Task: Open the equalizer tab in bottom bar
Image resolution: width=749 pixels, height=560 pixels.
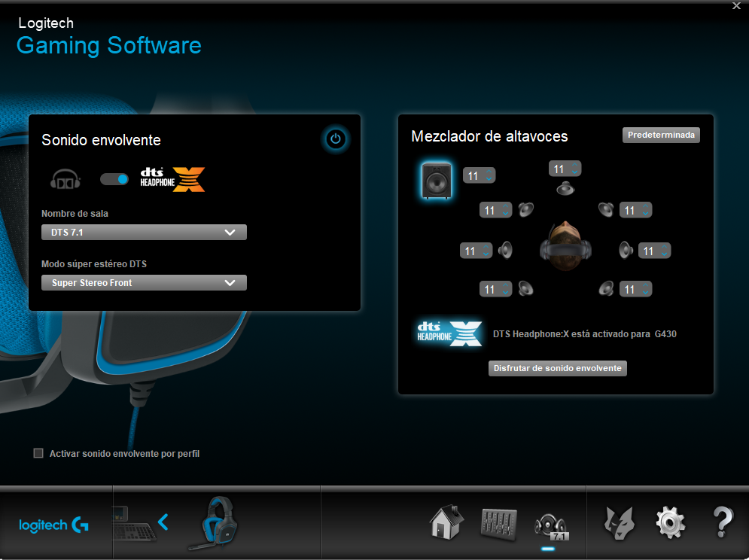Action: point(498,525)
